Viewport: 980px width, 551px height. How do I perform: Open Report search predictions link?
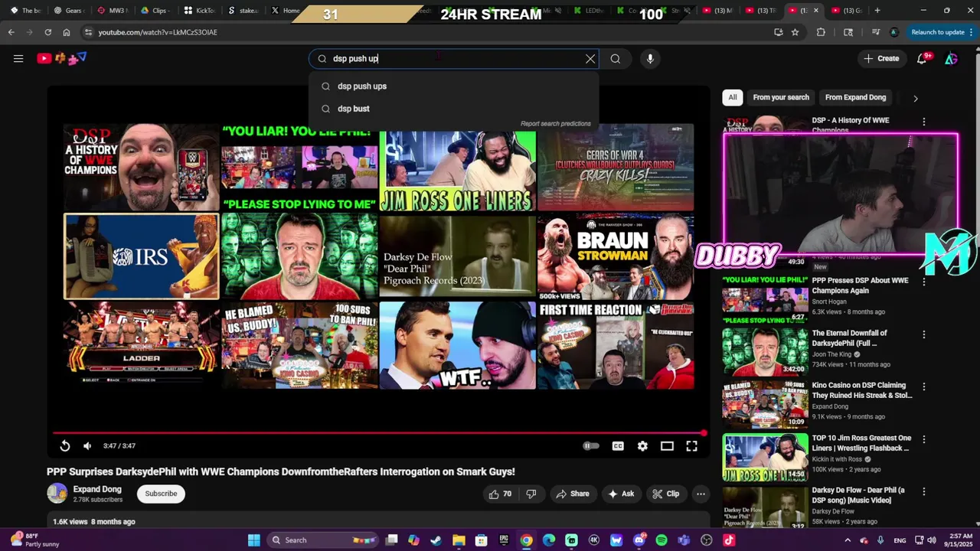pos(555,123)
